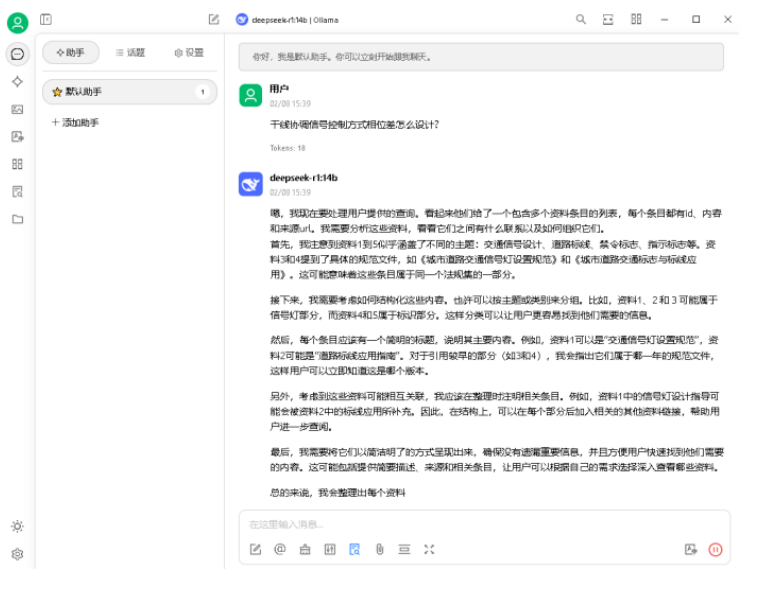Click the user question about 干线协调信号

pos(354,125)
